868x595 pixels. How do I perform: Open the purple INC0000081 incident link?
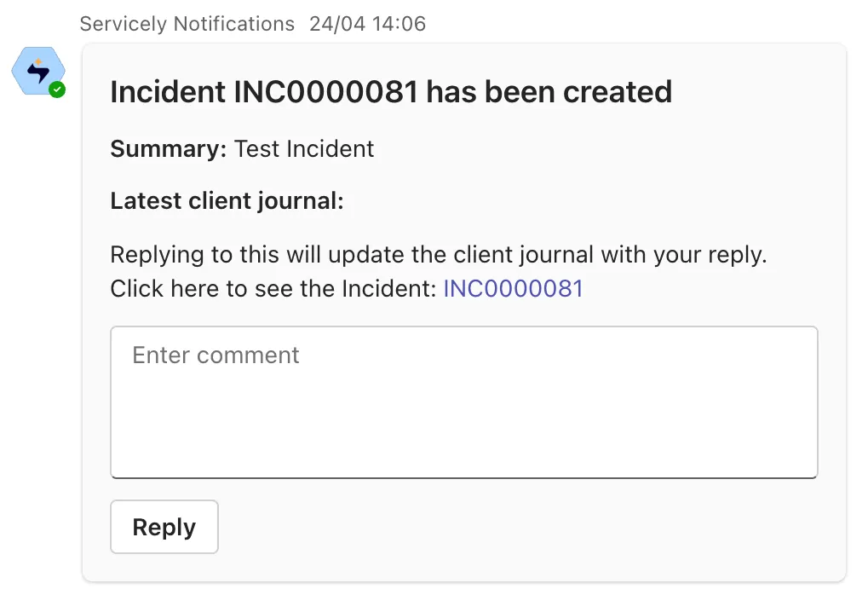513,289
